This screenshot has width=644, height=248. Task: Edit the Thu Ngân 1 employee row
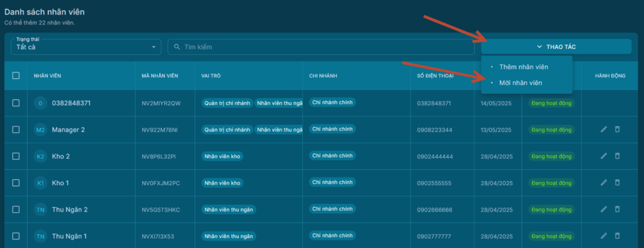click(x=603, y=236)
